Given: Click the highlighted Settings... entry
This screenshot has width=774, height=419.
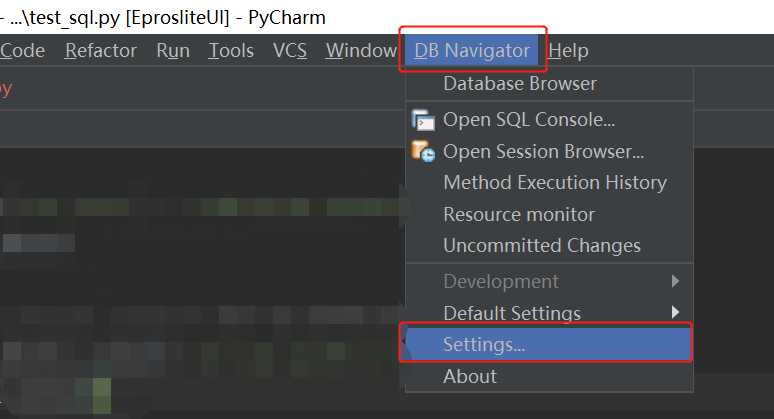Looking at the screenshot, I should tap(484, 344).
